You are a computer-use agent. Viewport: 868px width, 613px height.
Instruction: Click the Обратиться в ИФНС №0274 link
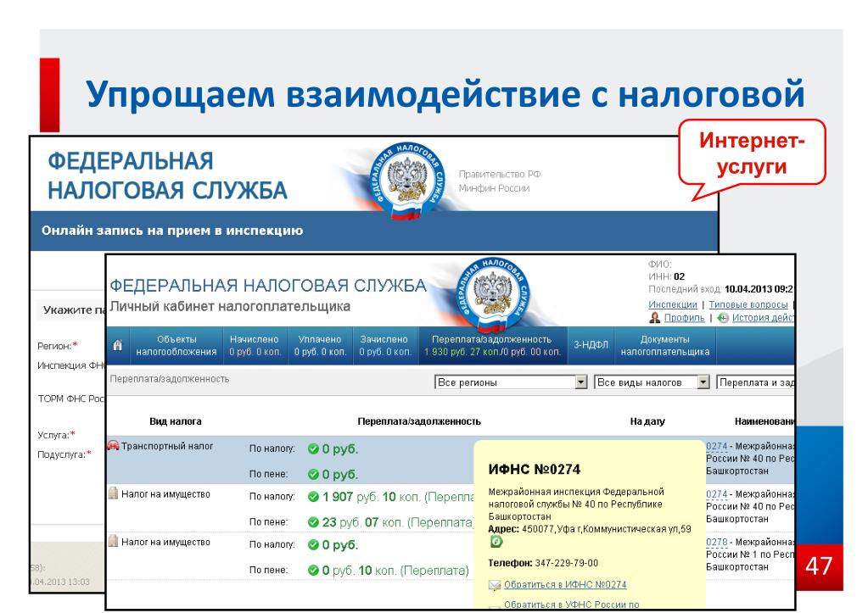click(x=565, y=585)
